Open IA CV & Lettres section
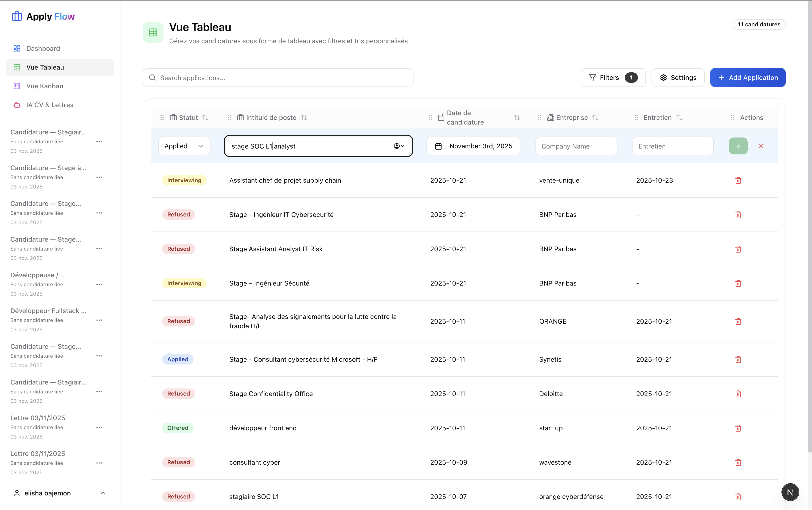Image resolution: width=812 pixels, height=510 pixels. [x=50, y=105]
